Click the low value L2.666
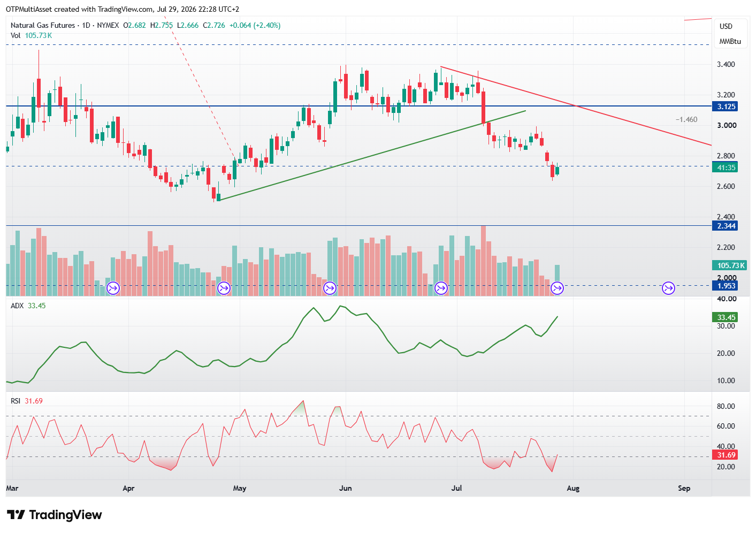Screen dimensions: 756x533 point(188,25)
